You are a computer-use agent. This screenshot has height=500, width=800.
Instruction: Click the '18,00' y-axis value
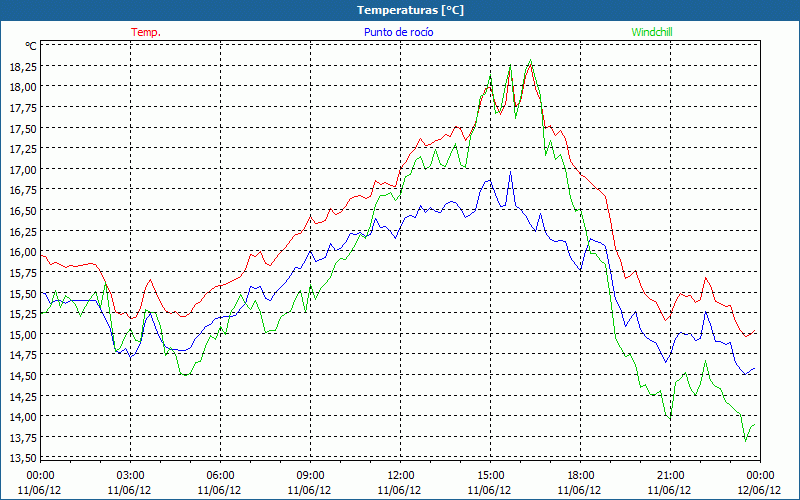[x=23, y=87]
